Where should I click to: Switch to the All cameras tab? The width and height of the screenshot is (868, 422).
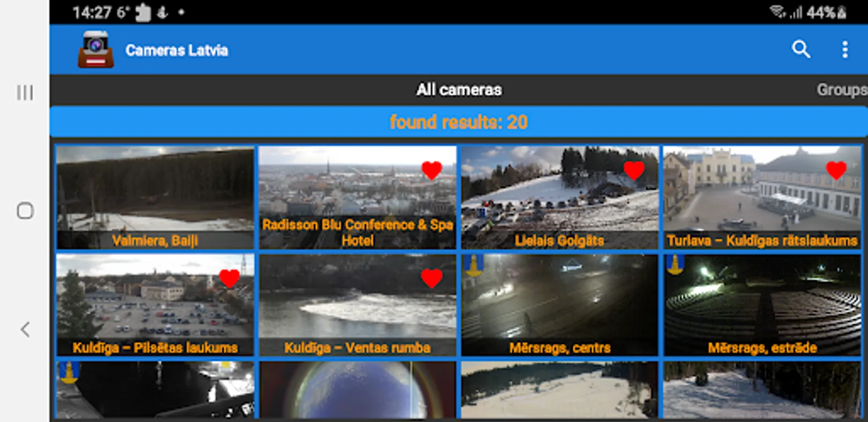[x=459, y=90]
